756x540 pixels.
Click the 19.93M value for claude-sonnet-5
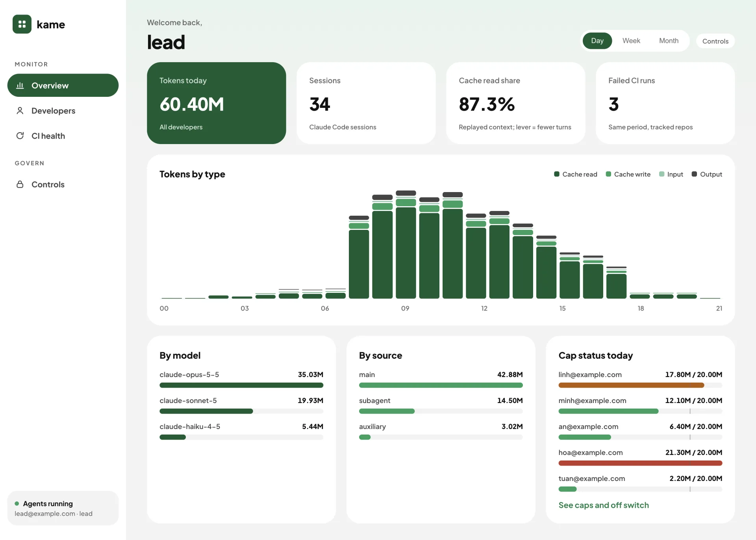pyautogui.click(x=311, y=400)
